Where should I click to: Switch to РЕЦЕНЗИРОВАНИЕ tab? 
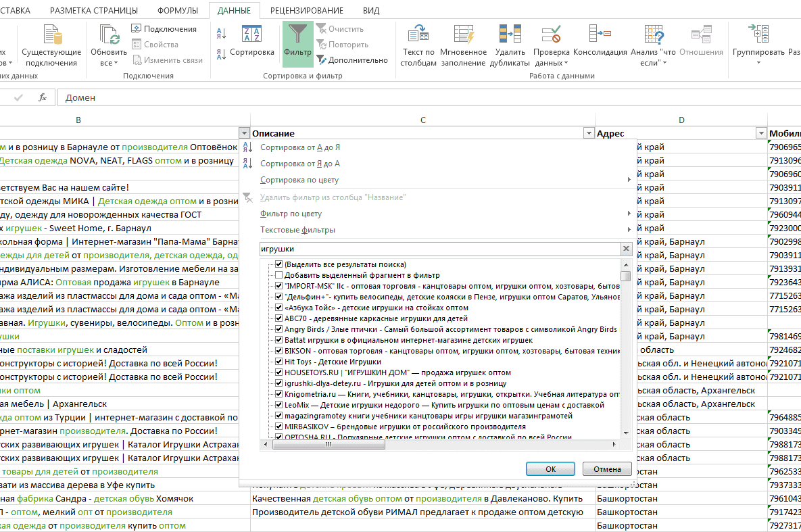[306, 10]
